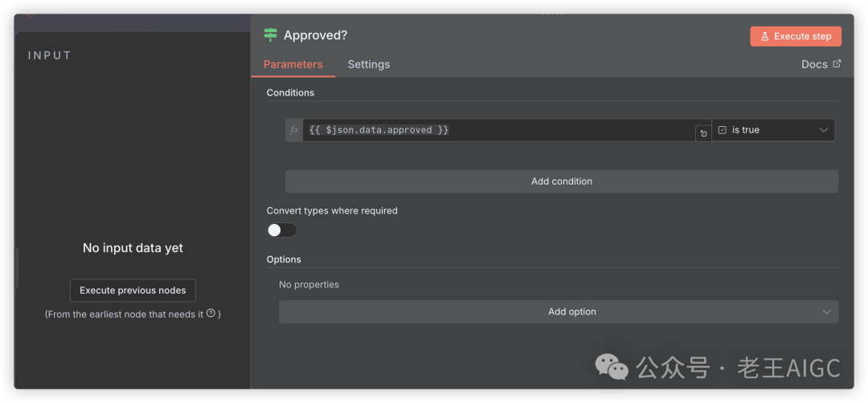Open the Docs link
Viewport: 868px width, 403px height.
tap(821, 64)
